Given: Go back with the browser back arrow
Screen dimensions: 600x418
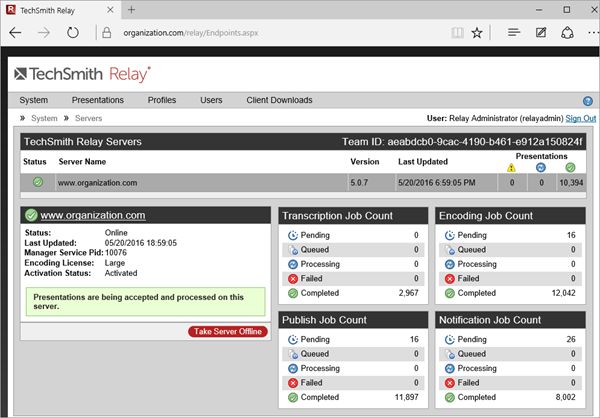Looking at the screenshot, I should pyautogui.click(x=15, y=33).
